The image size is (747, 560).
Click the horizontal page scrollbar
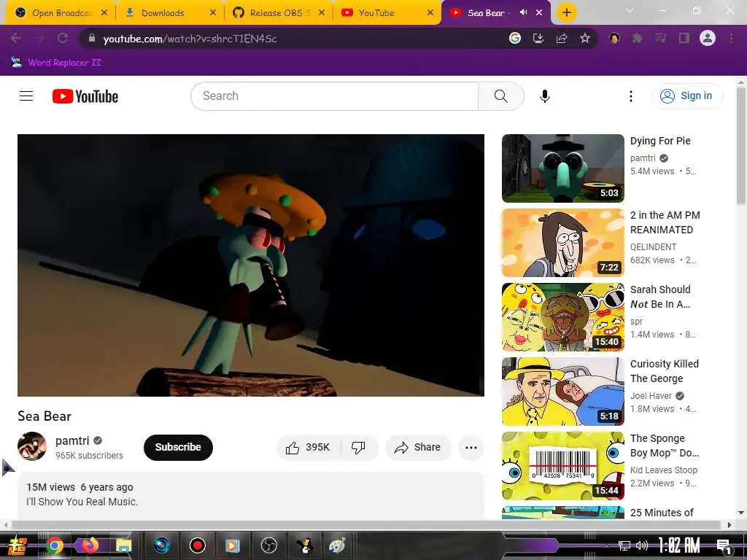366,525
